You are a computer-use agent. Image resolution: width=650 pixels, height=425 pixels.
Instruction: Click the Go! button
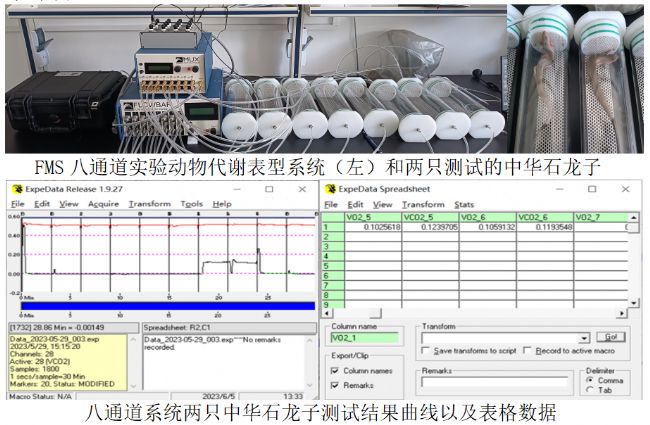[x=611, y=337]
